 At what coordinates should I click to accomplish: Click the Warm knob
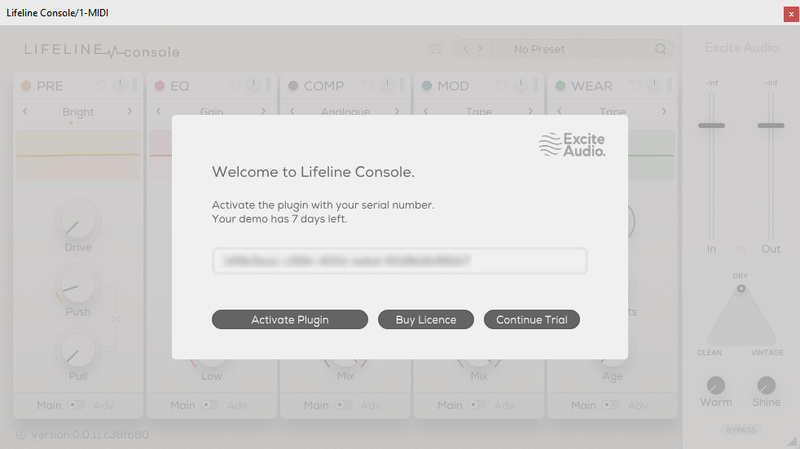(716, 385)
